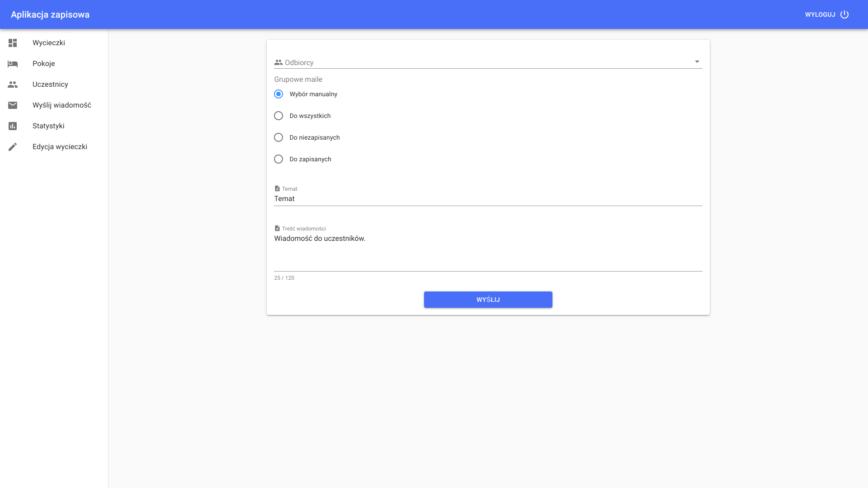Pick the Do zapisanych radio option
The image size is (868, 488).
click(278, 159)
